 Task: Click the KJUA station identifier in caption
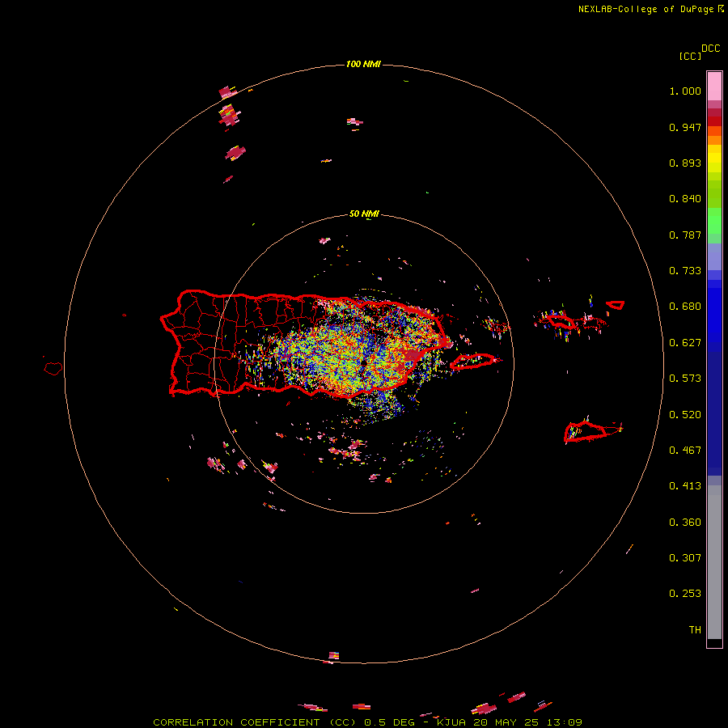point(451,722)
